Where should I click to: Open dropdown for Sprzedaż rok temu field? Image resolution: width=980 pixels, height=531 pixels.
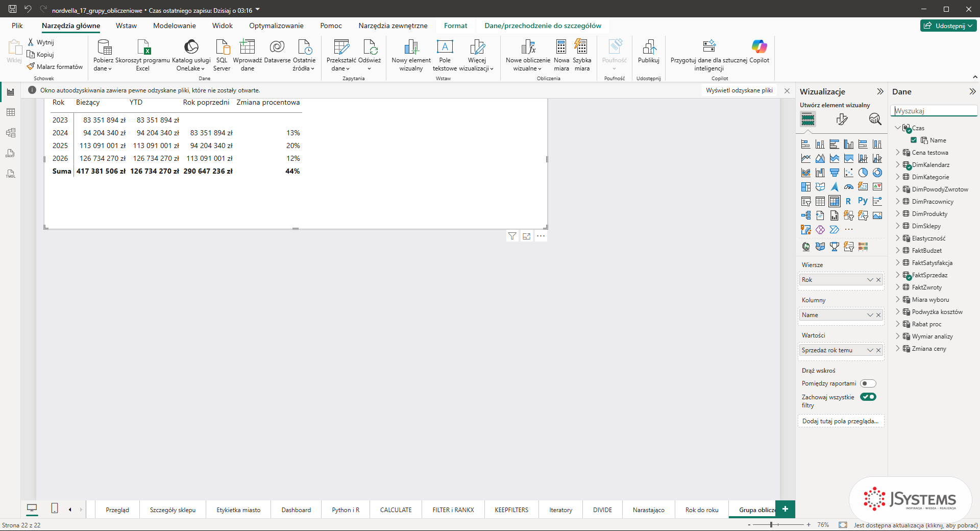pyautogui.click(x=870, y=350)
